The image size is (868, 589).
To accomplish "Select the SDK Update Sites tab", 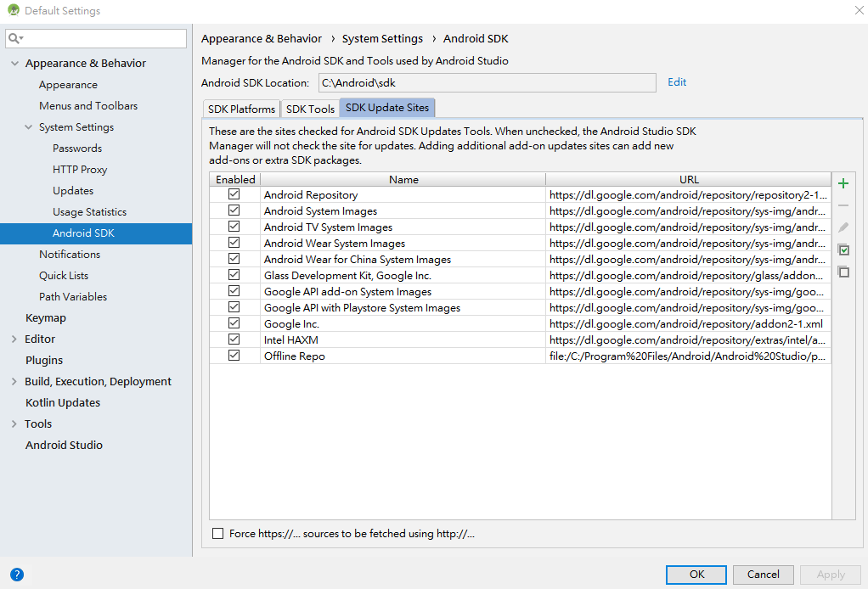I will (387, 108).
